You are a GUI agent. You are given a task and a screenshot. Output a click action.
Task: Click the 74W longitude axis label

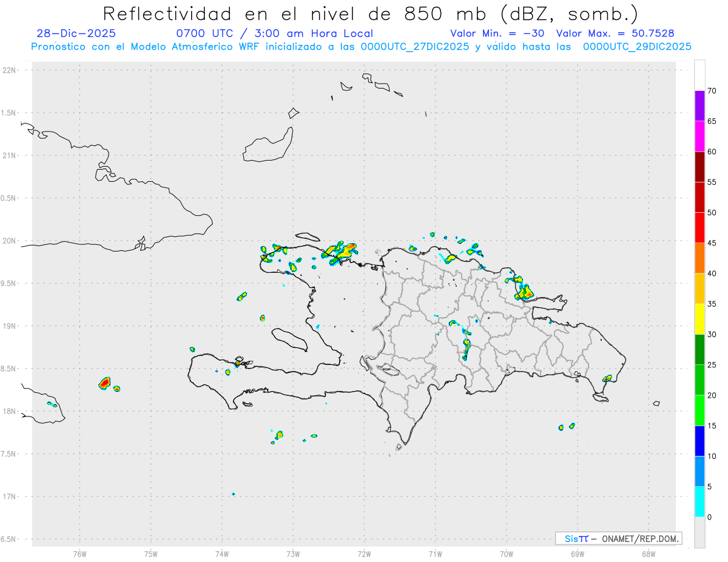point(222,554)
